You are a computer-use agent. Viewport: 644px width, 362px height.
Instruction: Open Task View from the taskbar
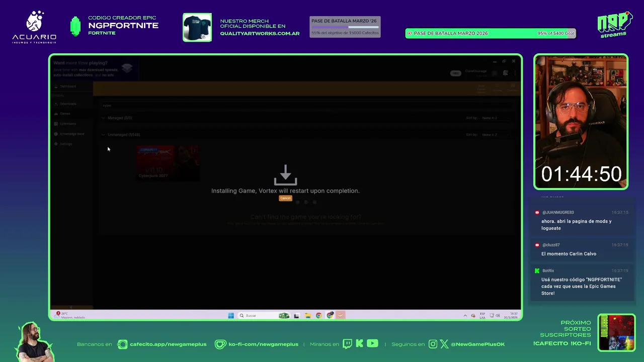(297, 316)
